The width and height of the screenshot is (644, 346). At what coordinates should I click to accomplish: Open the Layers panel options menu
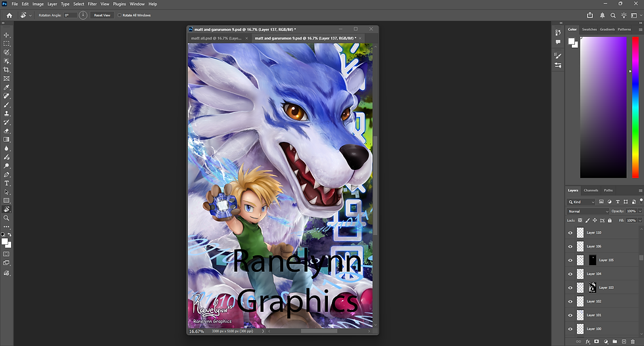click(640, 190)
